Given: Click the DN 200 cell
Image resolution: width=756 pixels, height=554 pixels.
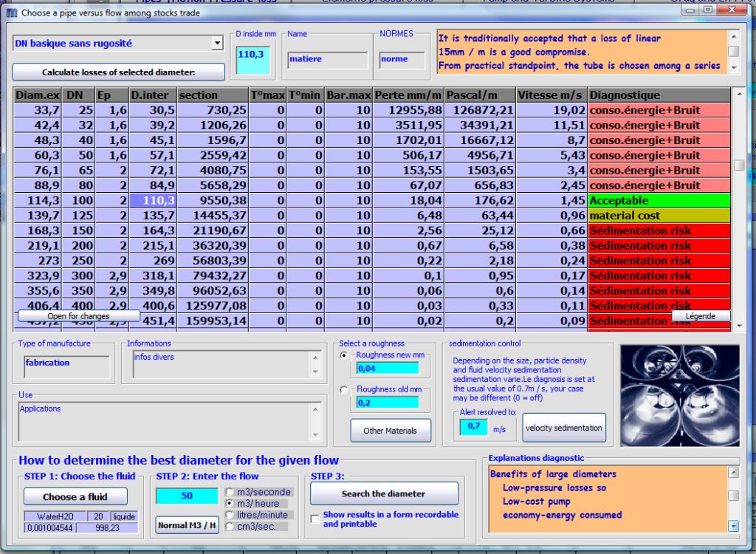Looking at the screenshot, I should [78, 245].
